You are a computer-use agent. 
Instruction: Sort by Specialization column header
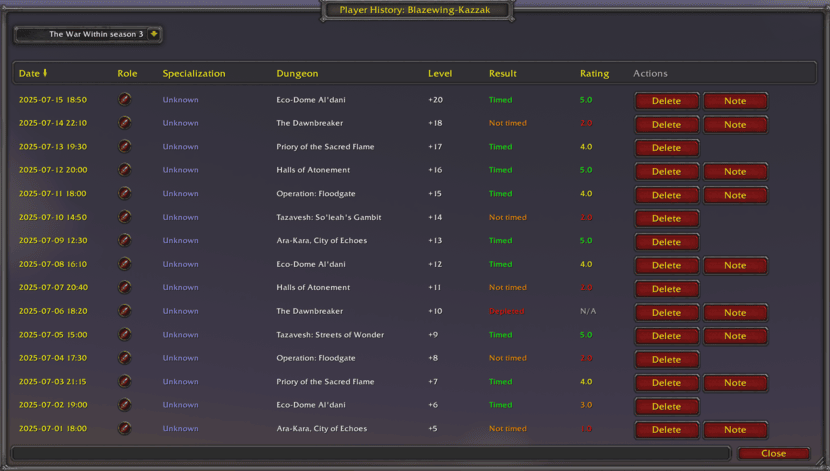194,74
